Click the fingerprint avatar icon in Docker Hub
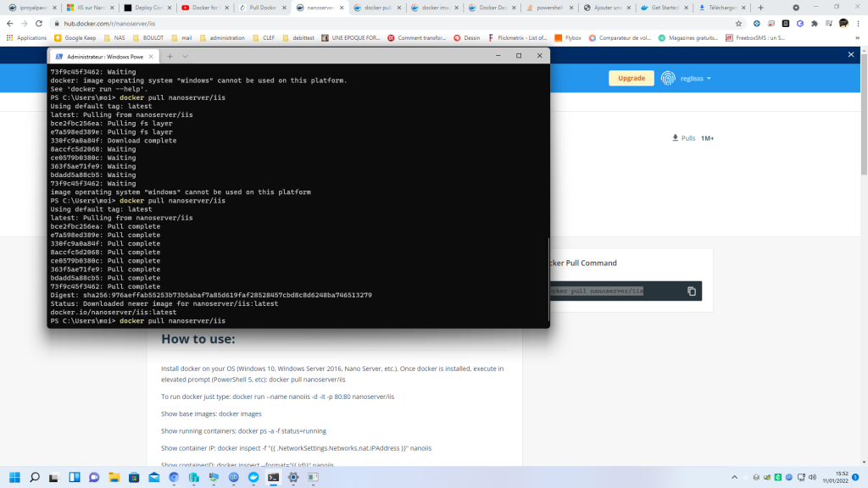The width and height of the screenshot is (868, 488). pos(670,78)
